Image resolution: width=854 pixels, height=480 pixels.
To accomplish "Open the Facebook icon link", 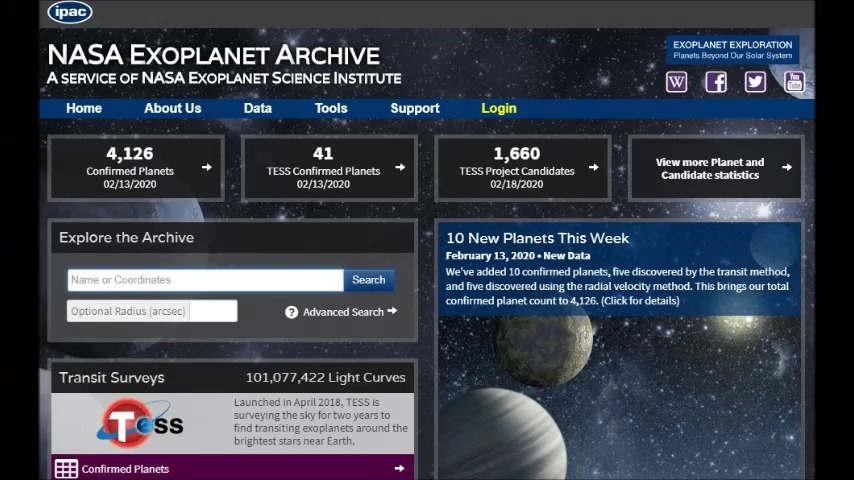I will click(716, 82).
